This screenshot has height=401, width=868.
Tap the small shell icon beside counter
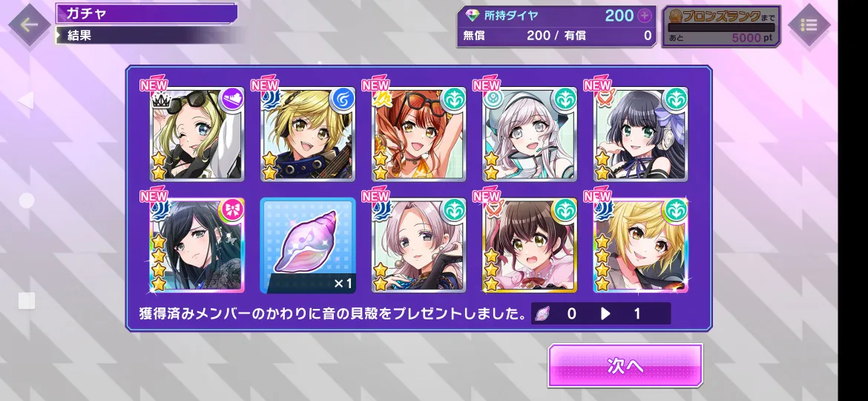[x=543, y=314]
